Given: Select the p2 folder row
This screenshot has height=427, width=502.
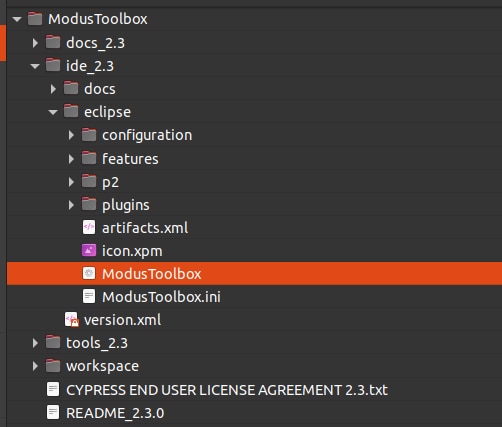Looking at the screenshot, I should (254, 182).
